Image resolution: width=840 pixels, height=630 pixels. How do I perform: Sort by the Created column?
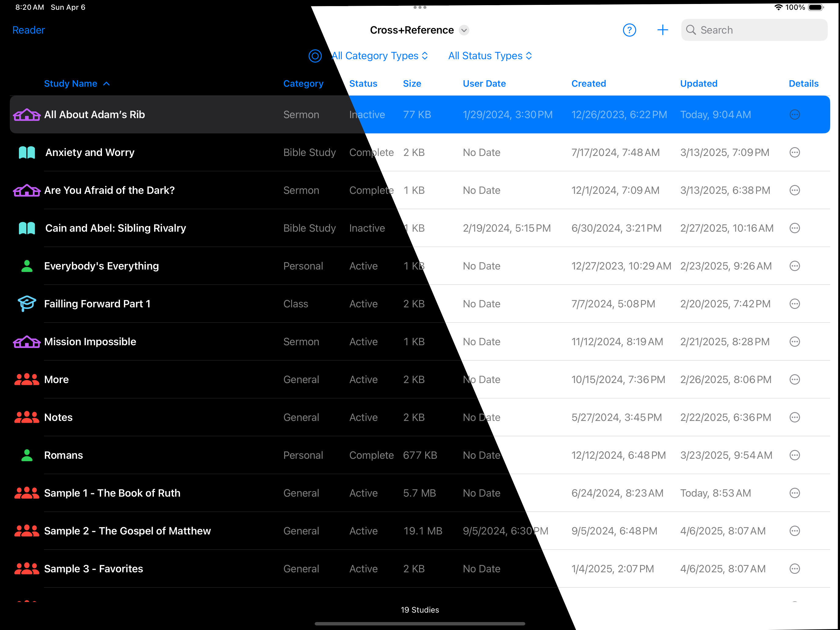pos(588,84)
